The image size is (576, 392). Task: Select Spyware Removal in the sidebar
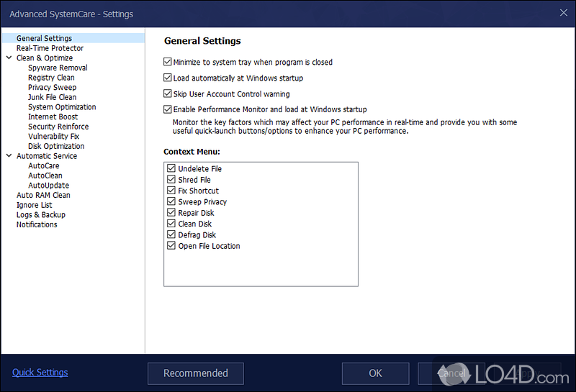[58, 68]
